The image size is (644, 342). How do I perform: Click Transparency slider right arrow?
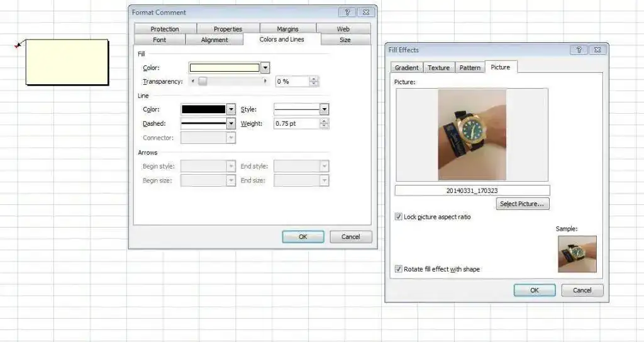(265, 81)
